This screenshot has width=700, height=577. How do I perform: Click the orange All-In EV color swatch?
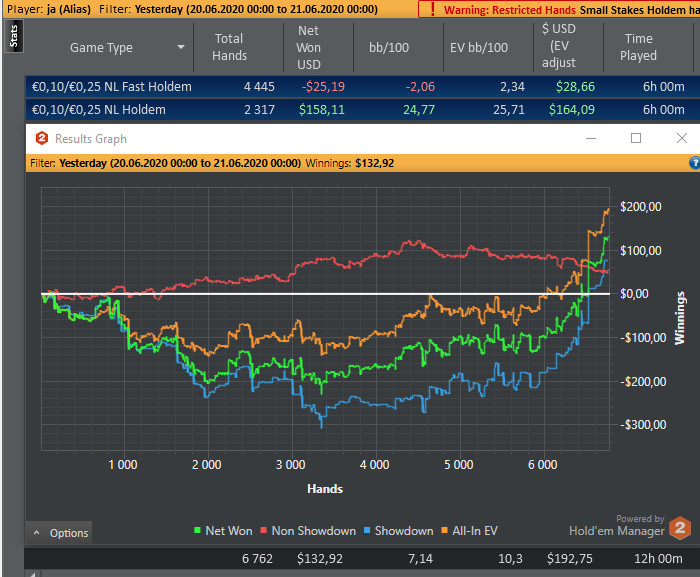point(444,530)
